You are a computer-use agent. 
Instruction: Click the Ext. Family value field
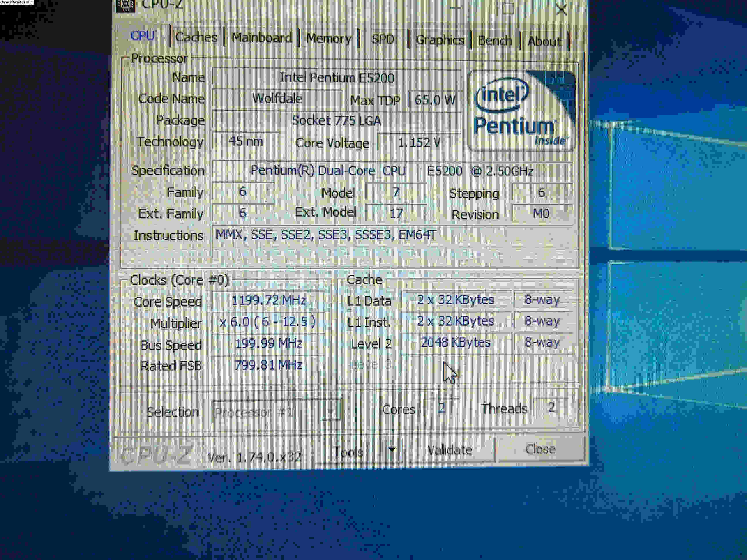coord(243,213)
